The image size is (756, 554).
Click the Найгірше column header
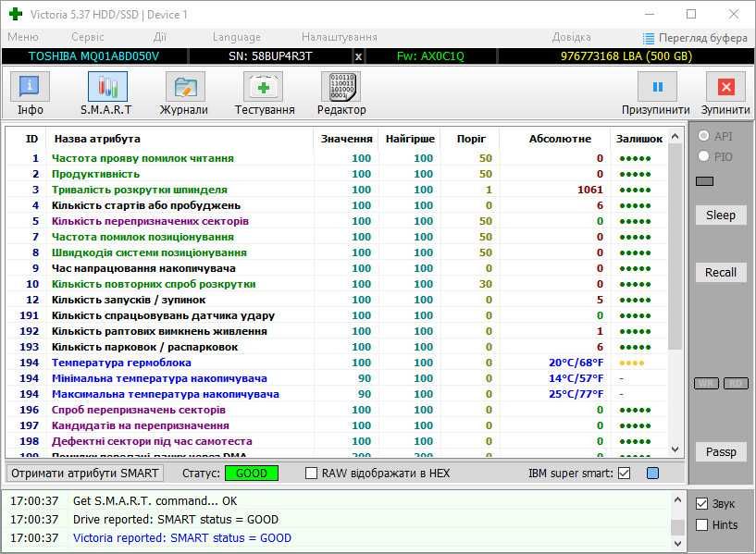(410, 139)
